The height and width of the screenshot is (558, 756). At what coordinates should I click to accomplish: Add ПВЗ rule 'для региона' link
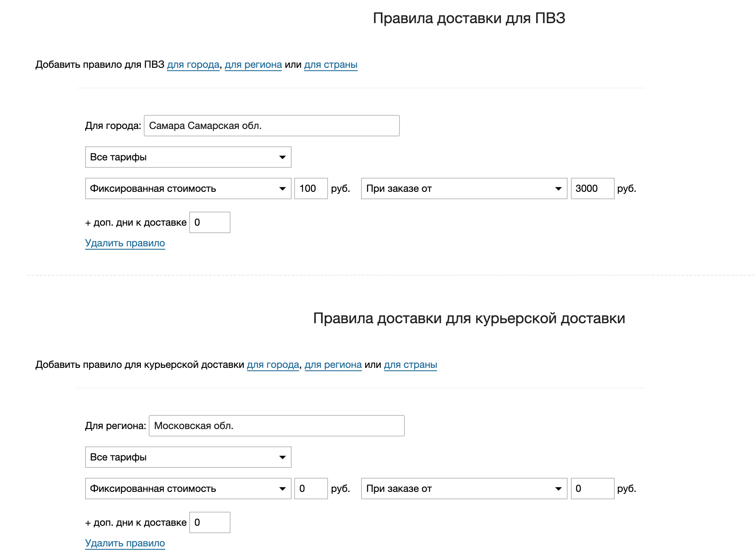pyautogui.click(x=253, y=65)
